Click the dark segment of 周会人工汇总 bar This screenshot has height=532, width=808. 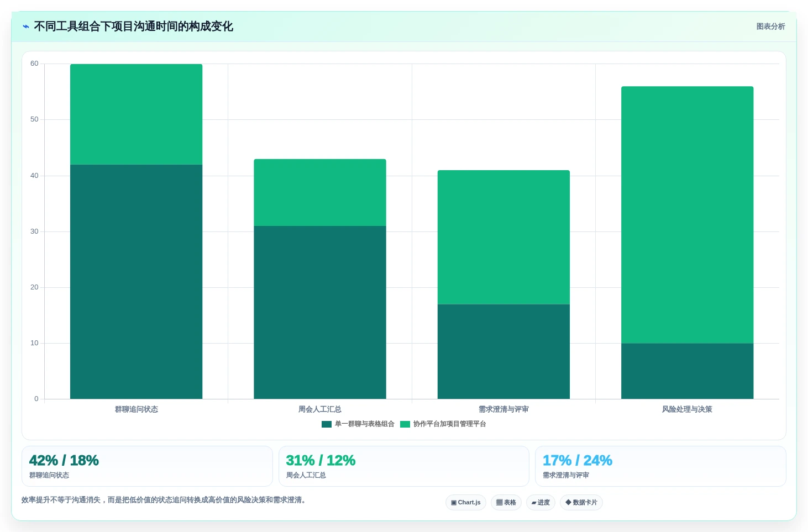tap(320, 312)
